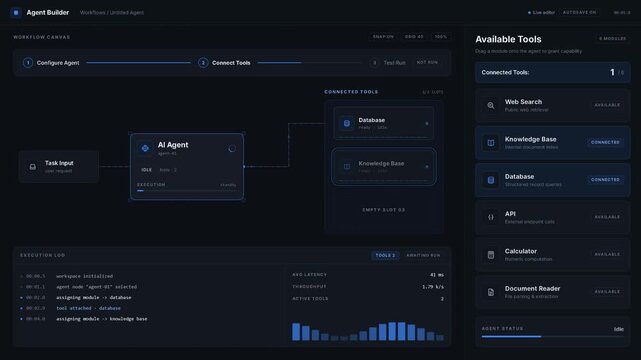
Task: Click the Task Input inbox icon
Action: pos(33,167)
